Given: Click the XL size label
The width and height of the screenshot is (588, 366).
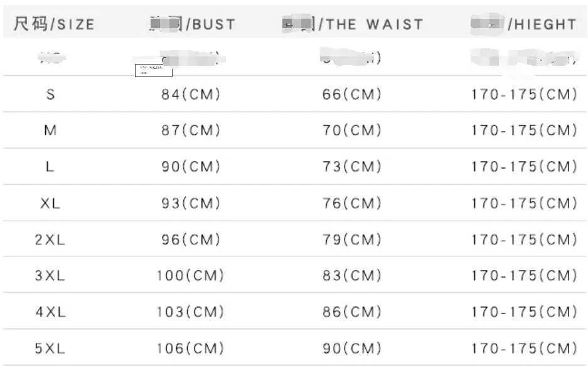Looking at the screenshot, I should 51,203.
